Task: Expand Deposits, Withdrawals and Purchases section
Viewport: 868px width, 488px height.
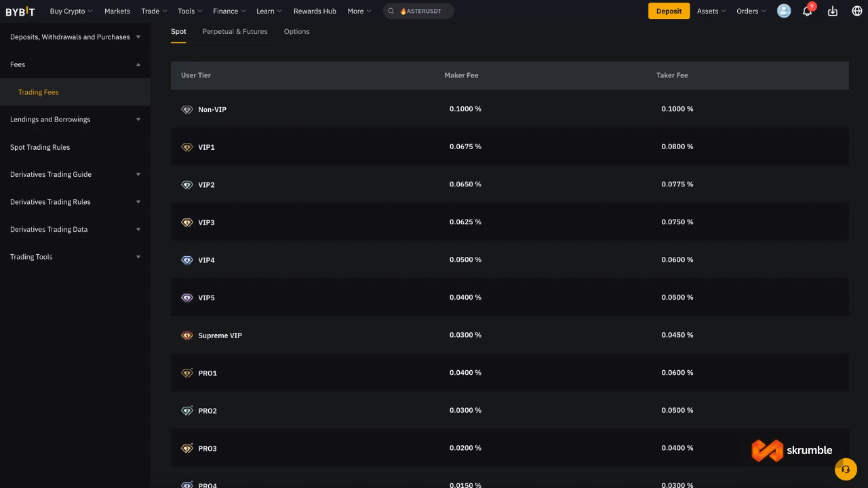Action: (75, 37)
